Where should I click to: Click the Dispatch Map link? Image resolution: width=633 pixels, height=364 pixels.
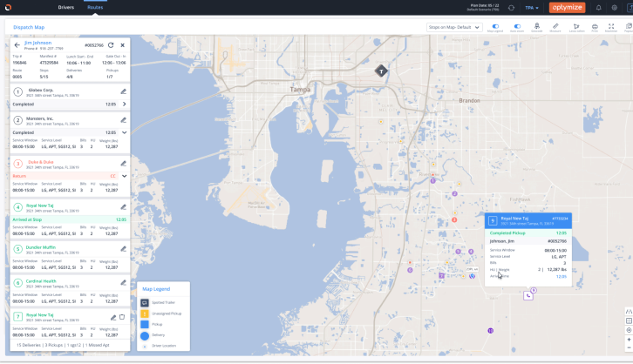29,27
